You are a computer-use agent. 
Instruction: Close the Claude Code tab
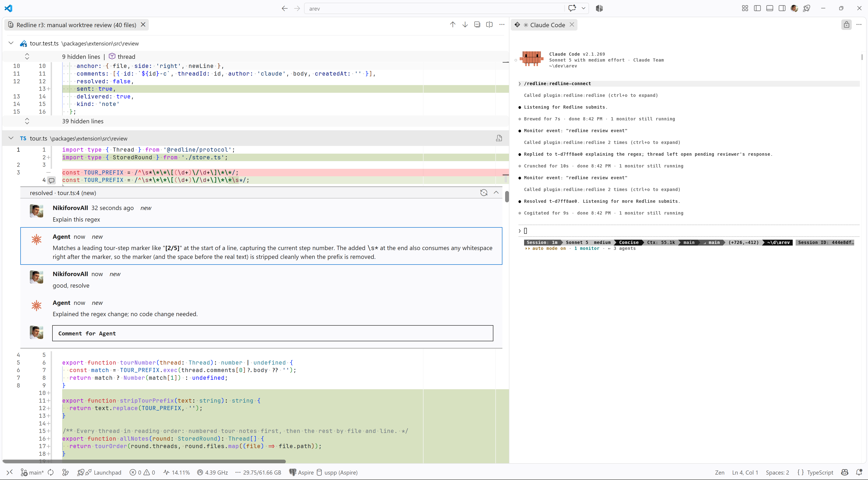tap(572, 25)
